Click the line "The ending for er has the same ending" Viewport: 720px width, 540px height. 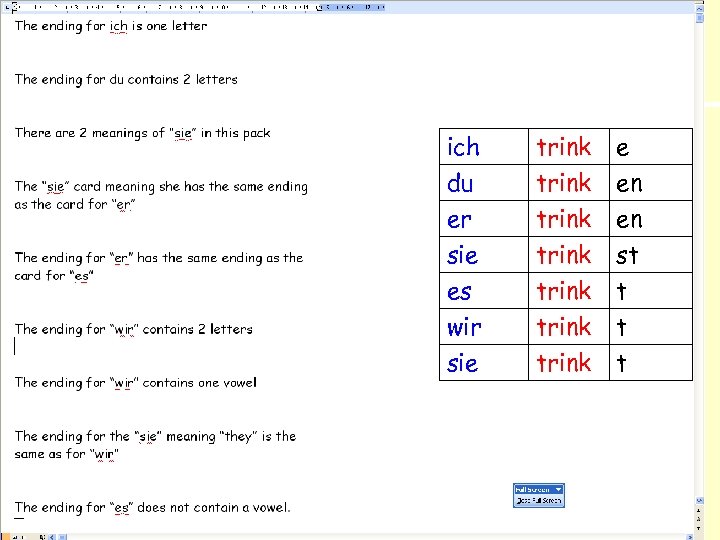(x=159, y=258)
